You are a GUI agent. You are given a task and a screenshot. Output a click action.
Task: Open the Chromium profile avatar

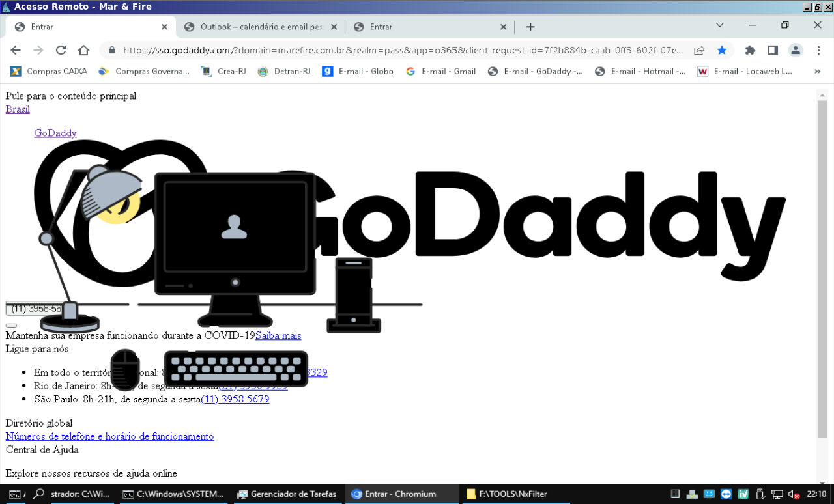[x=796, y=50]
